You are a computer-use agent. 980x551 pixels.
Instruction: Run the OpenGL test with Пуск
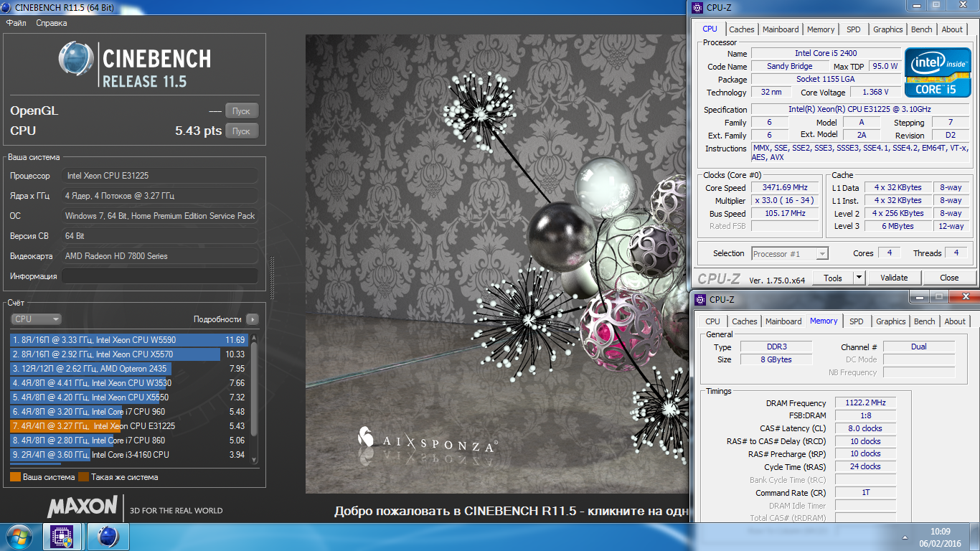pos(241,111)
